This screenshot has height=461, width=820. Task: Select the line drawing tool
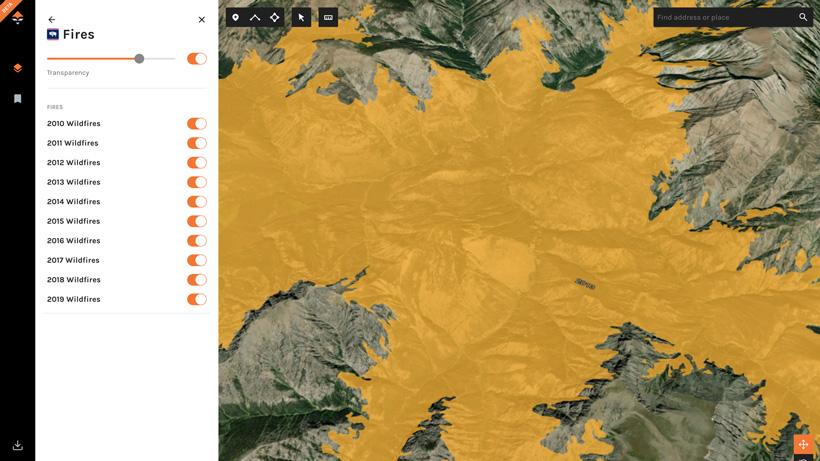point(255,17)
